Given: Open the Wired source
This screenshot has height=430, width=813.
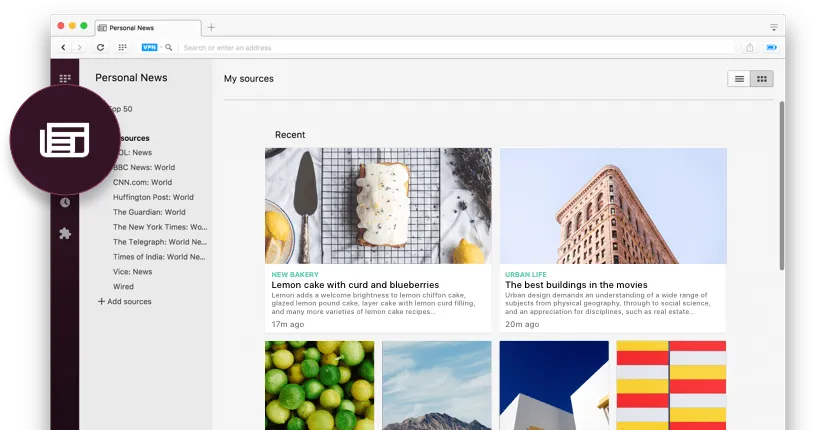Looking at the screenshot, I should [x=123, y=286].
